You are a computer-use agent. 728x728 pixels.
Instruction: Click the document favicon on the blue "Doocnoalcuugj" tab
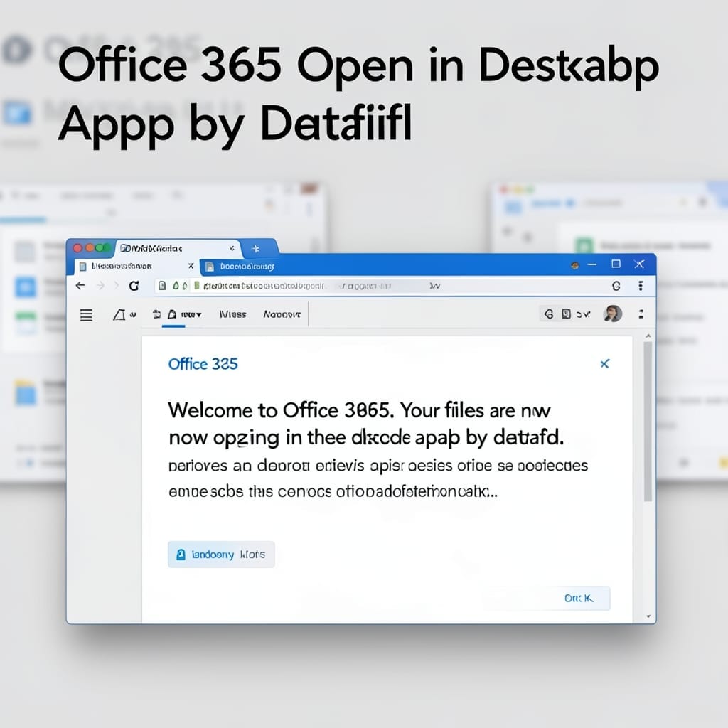[210, 267]
